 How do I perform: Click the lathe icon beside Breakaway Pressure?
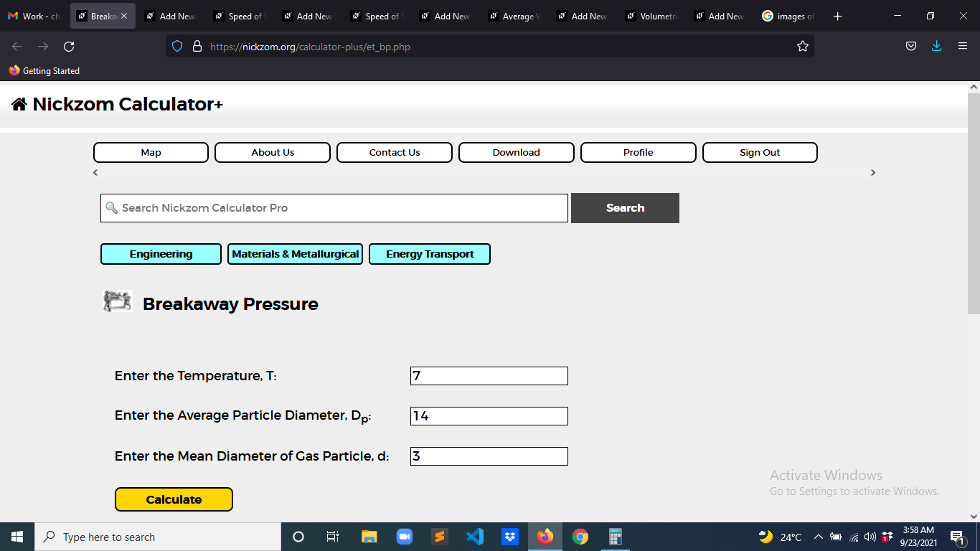pos(118,301)
